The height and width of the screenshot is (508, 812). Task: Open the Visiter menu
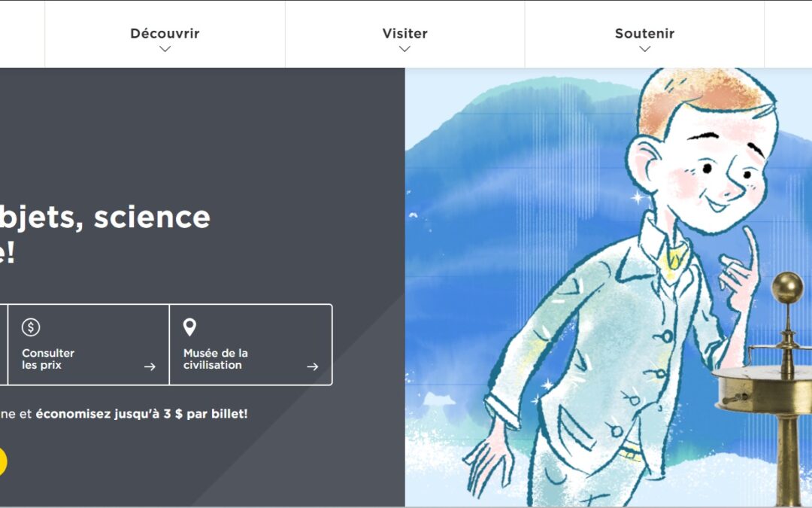point(405,34)
